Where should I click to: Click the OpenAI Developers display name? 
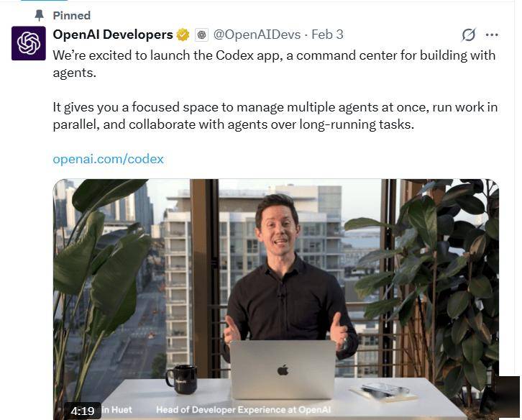[113, 35]
